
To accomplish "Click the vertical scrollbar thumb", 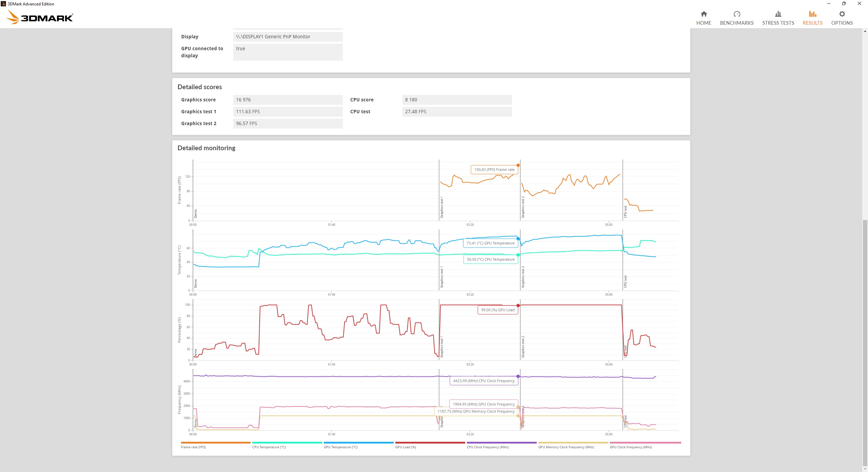I will pos(865,342).
